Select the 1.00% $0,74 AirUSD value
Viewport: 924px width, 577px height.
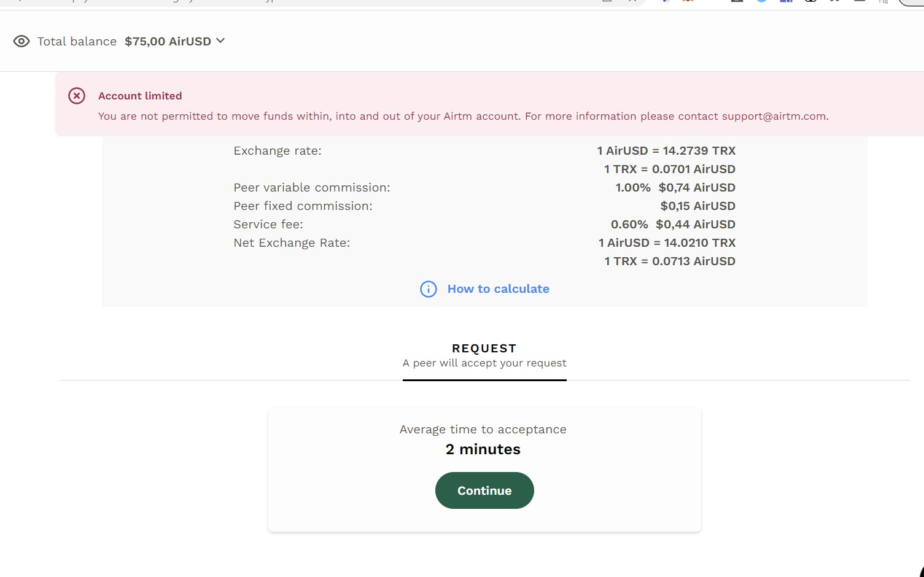click(x=675, y=187)
